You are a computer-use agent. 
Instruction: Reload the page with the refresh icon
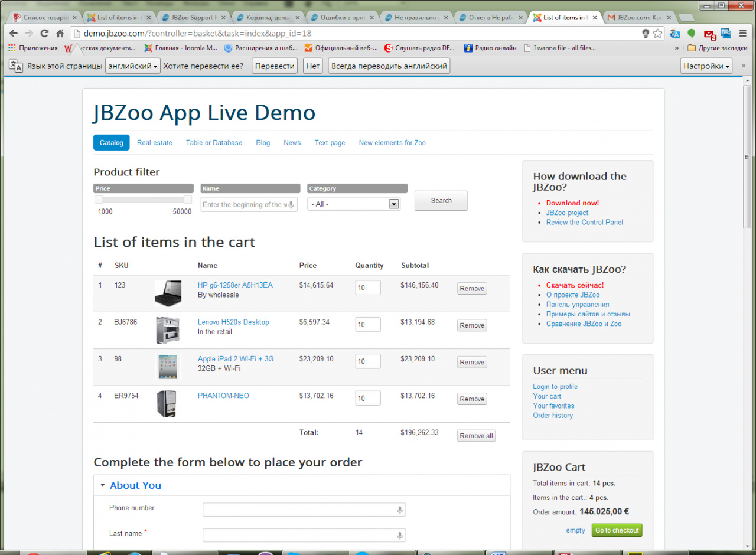pos(44,33)
